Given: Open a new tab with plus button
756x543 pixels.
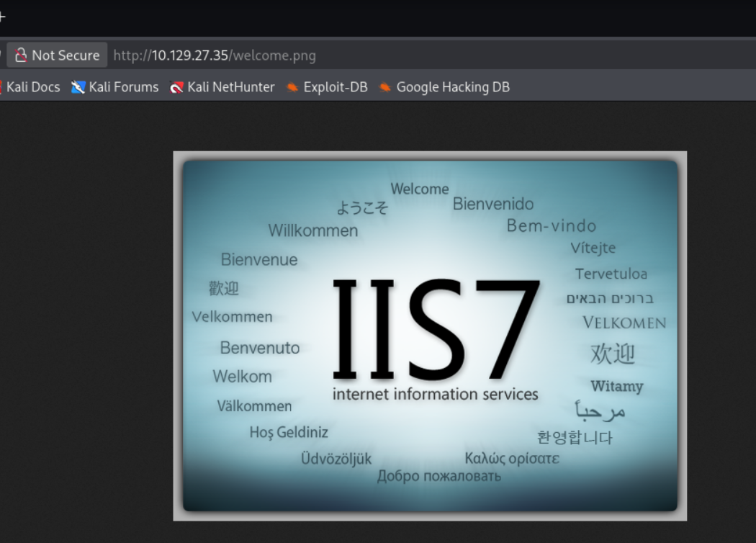Looking at the screenshot, I should (x=2, y=17).
